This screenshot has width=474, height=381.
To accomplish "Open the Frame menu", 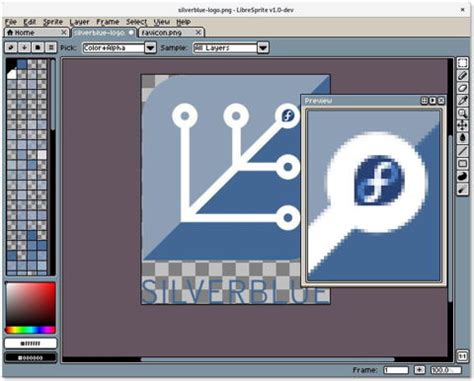I will 108,22.
